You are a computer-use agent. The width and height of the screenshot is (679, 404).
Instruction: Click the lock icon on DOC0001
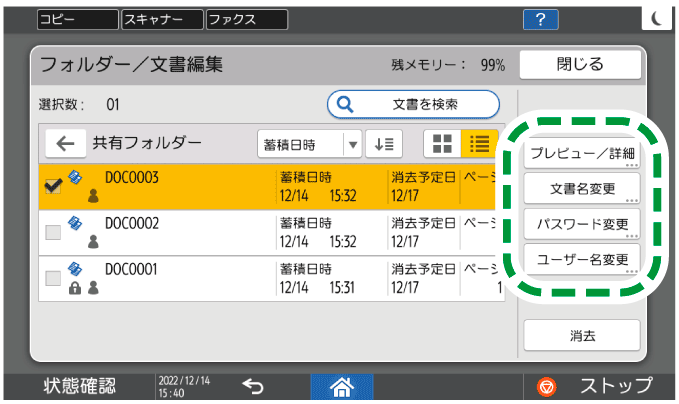coord(75,288)
